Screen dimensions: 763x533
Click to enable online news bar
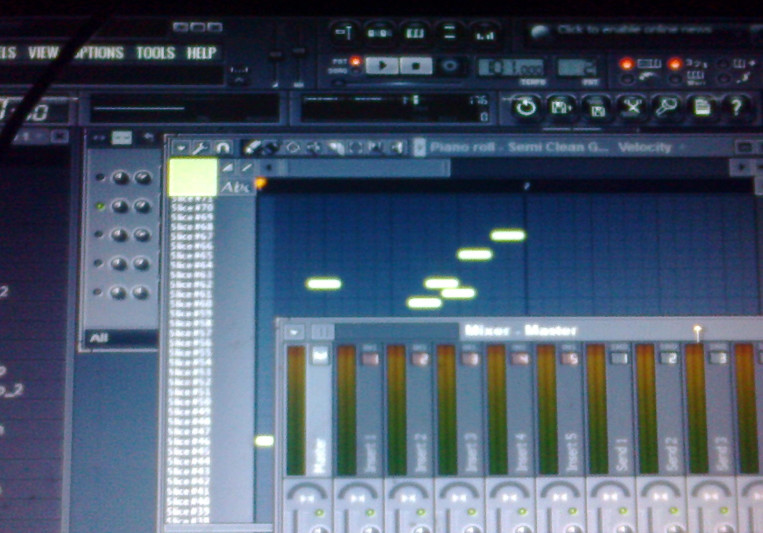point(634,30)
